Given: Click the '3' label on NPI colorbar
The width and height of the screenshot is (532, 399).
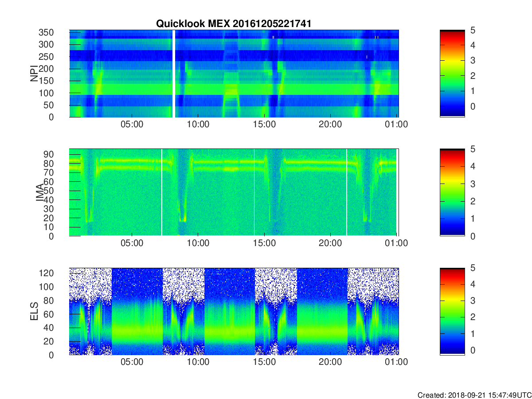Looking at the screenshot, I should (473, 60).
